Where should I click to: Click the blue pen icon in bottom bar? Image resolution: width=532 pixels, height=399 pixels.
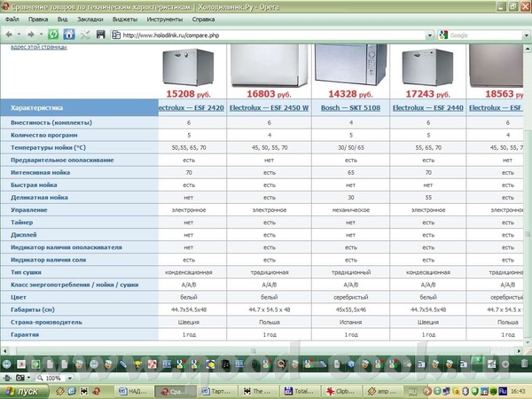(x=123, y=364)
